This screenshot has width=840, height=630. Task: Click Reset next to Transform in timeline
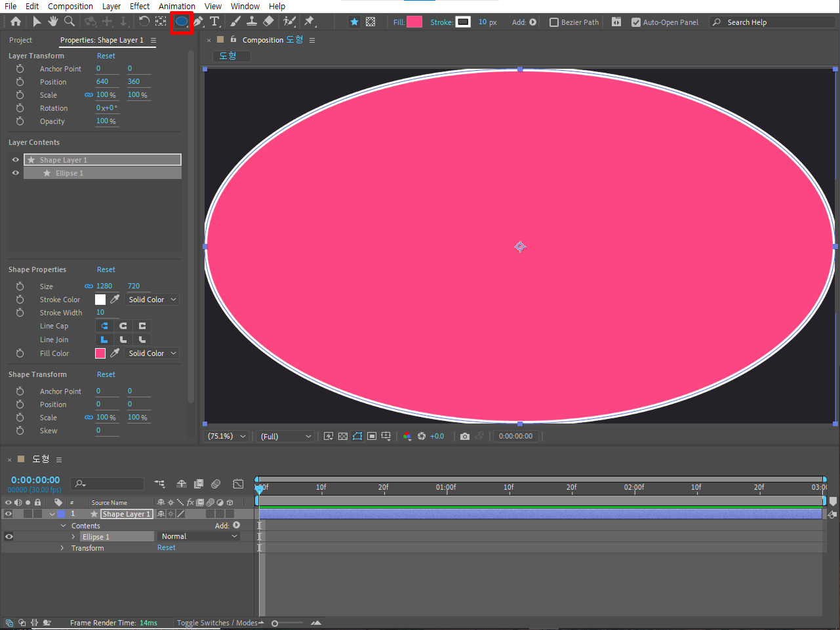click(x=166, y=547)
